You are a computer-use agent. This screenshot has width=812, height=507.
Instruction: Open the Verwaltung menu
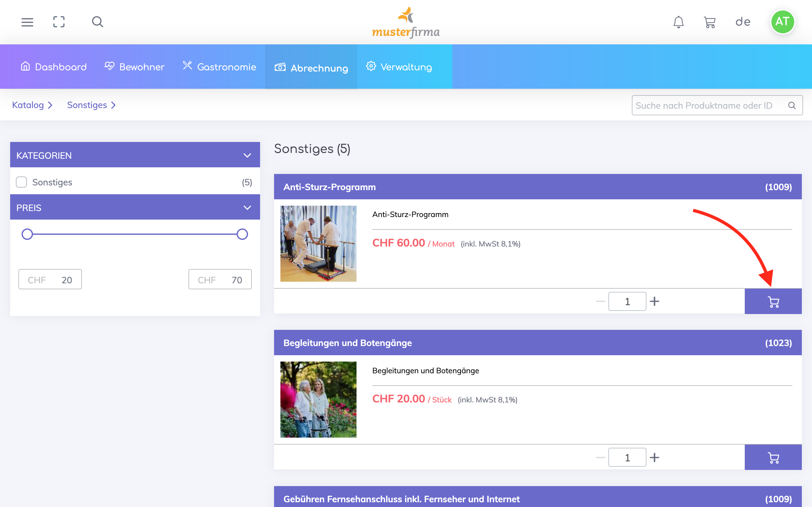click(399, 67)
